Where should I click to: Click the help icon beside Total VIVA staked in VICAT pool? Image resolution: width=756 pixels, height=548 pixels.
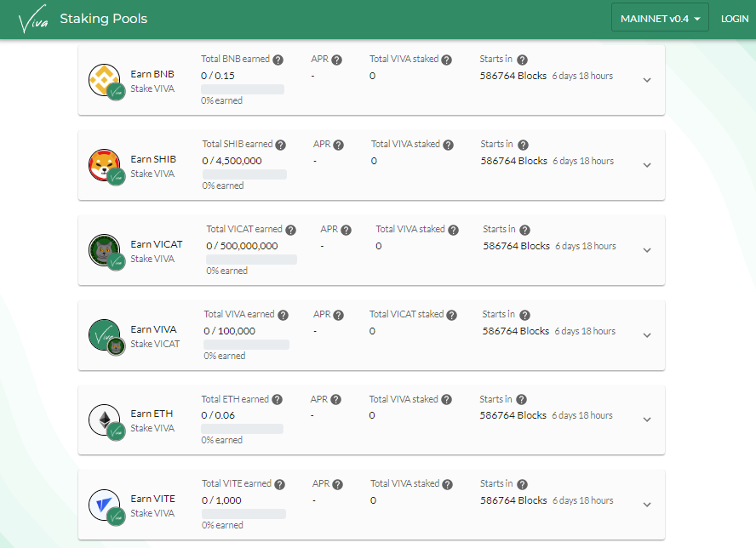pos(453,229)
